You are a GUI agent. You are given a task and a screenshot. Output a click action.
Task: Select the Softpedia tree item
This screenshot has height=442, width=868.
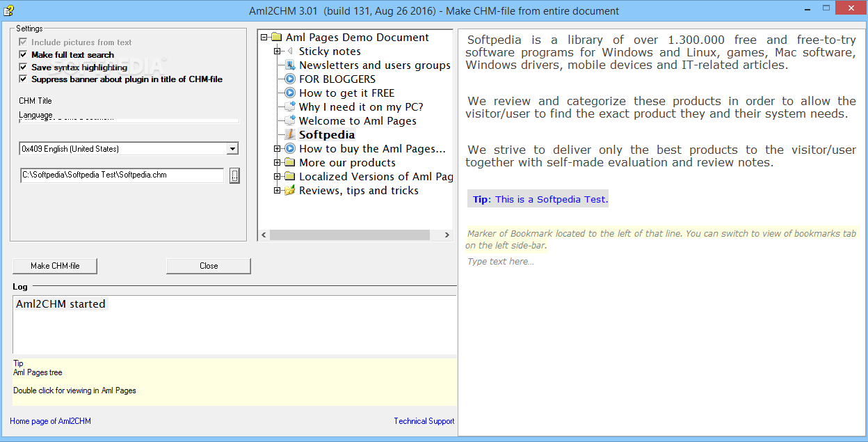(x=327, y=135)
